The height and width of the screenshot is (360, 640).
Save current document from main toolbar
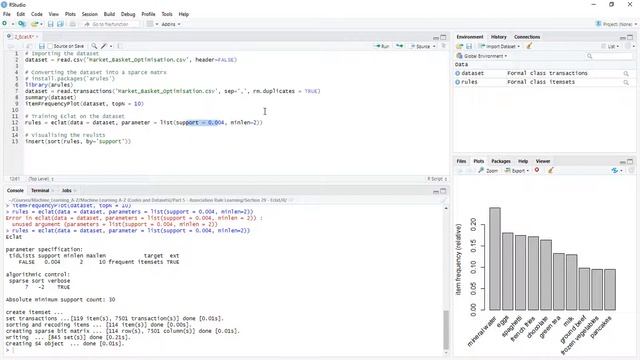[x=51, y=24]
